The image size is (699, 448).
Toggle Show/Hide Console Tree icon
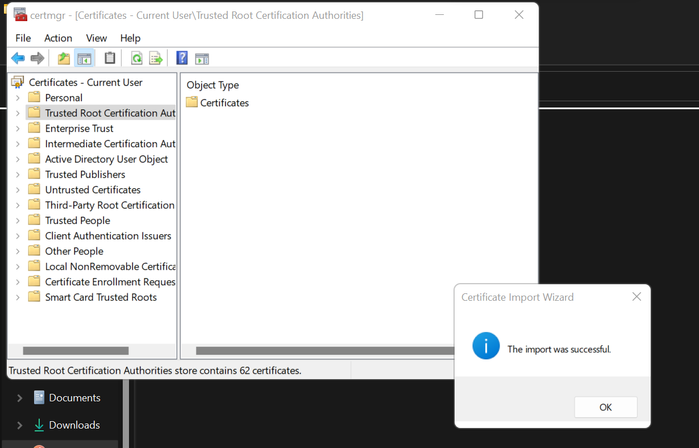tap(84, 58)
